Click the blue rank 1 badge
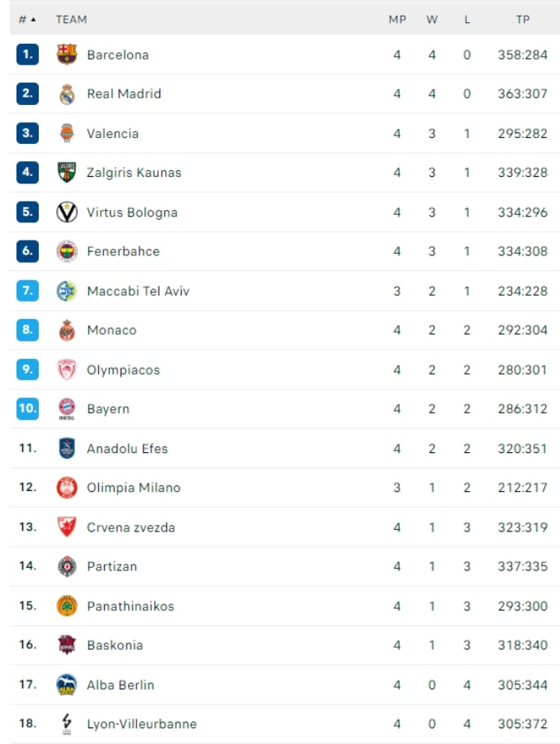 (x=27, y=54)
